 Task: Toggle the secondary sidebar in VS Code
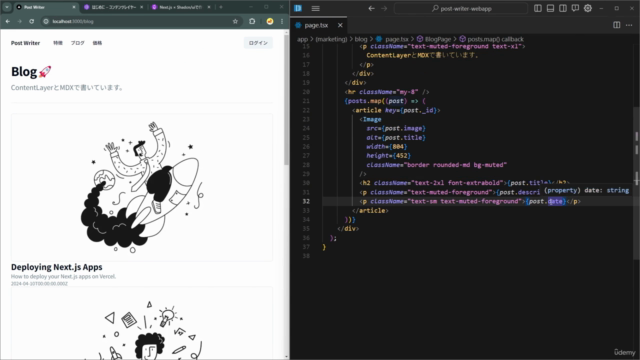pyautogui.click(x=563, y=8)
